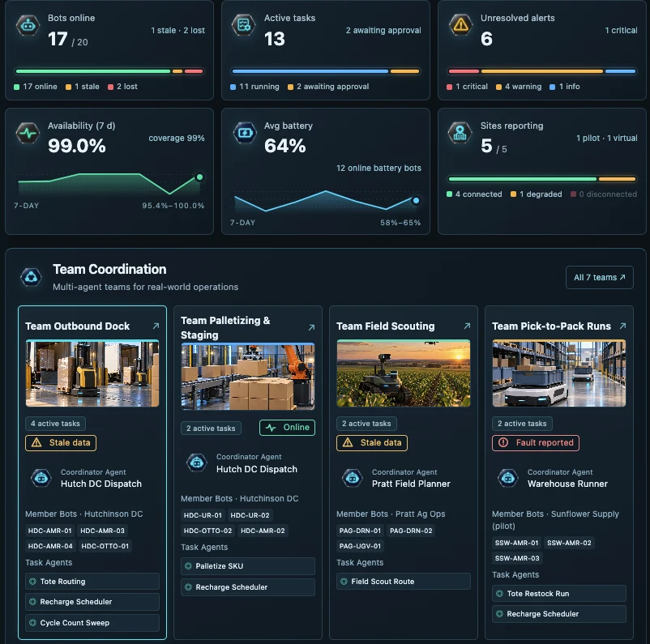Select bot chip SSW-AMR-03
Viewport: 650px width, 644px height.
[517, 558]
